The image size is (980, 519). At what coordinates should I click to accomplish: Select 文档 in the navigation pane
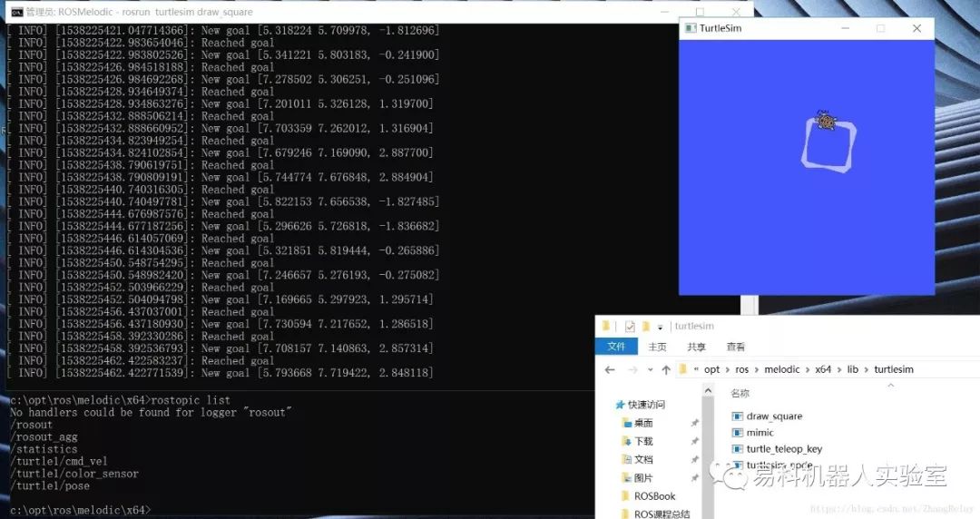643,460
